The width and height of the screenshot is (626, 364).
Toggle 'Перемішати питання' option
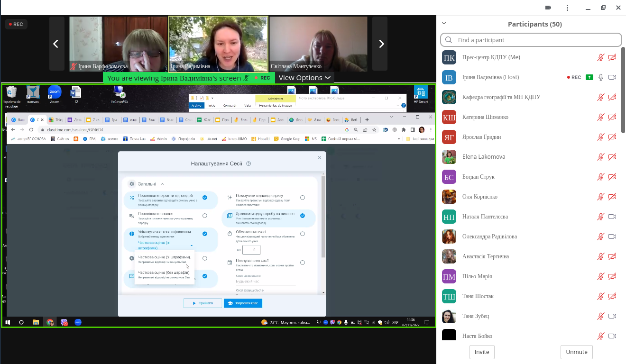205,216
